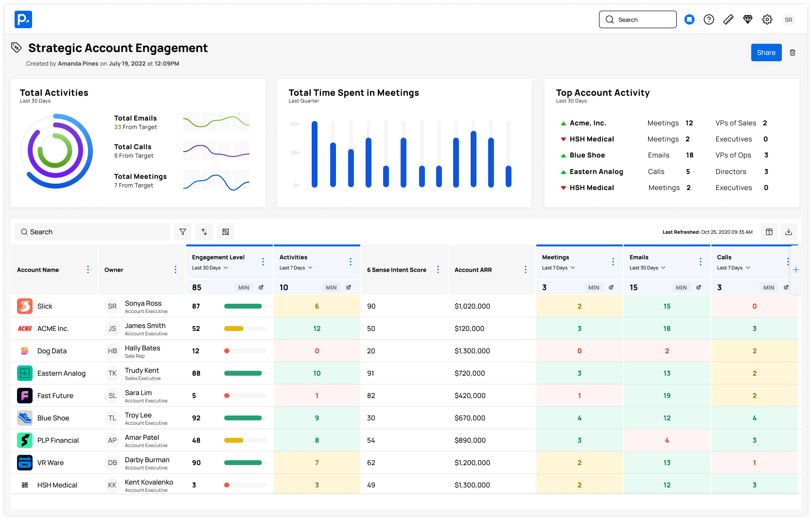The image size is (812, 520).
Task: Open 6 Sense Intent Score column menu
Action: 438,270
